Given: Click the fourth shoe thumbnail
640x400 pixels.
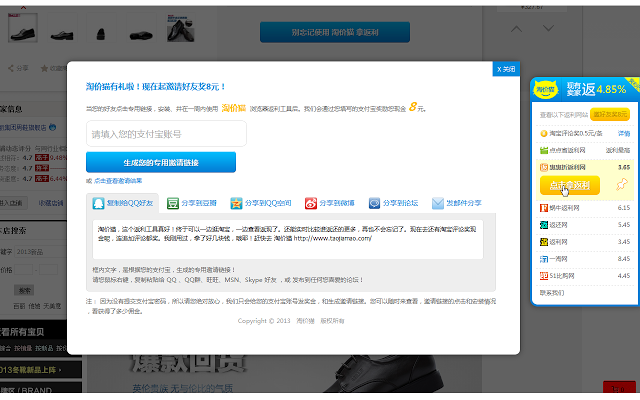Looking at the screenshot, I should point(140,28).
